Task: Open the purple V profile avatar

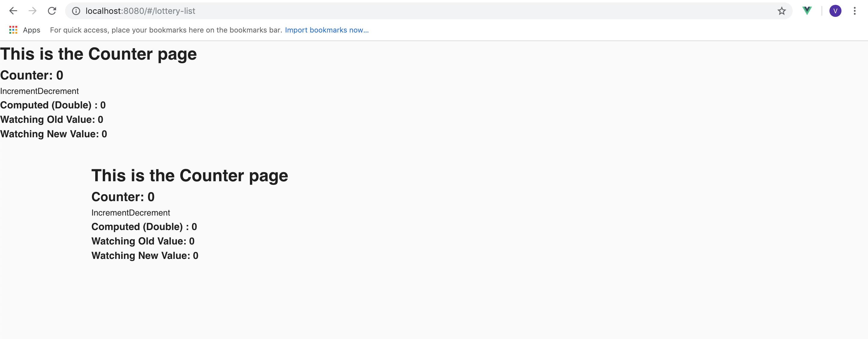Action: point(835,11)
